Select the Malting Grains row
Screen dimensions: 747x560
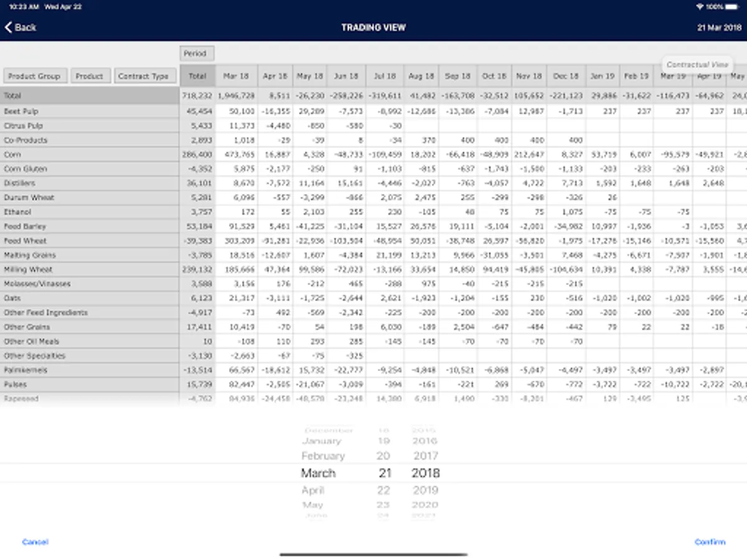pos(90,255)
